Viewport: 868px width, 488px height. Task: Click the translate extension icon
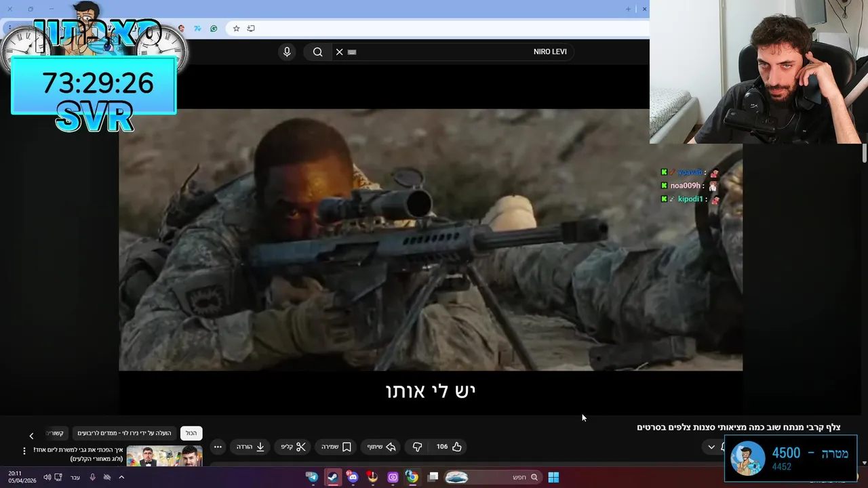pos(197,28)
